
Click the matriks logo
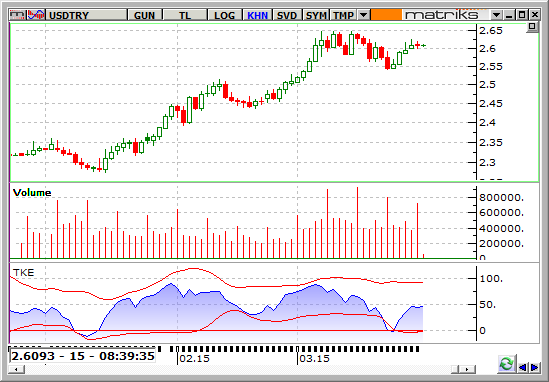click(442, 15)
